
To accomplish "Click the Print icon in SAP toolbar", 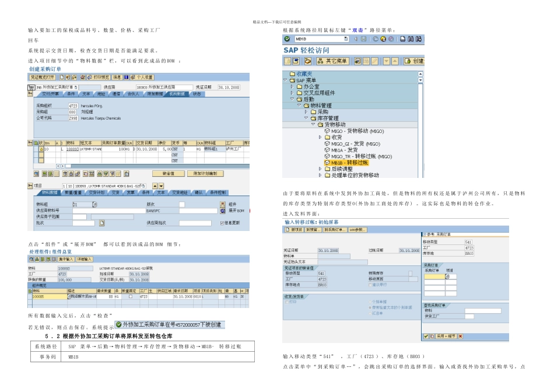I will point(402,39).
